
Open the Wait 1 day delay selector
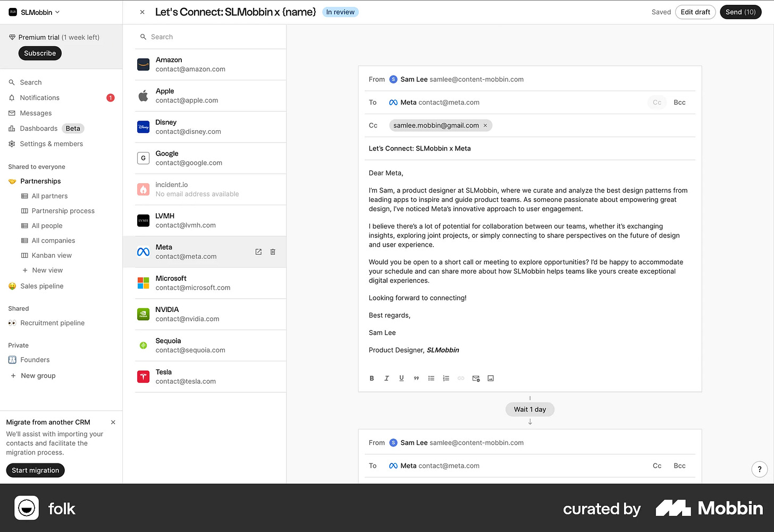point(529,409)
